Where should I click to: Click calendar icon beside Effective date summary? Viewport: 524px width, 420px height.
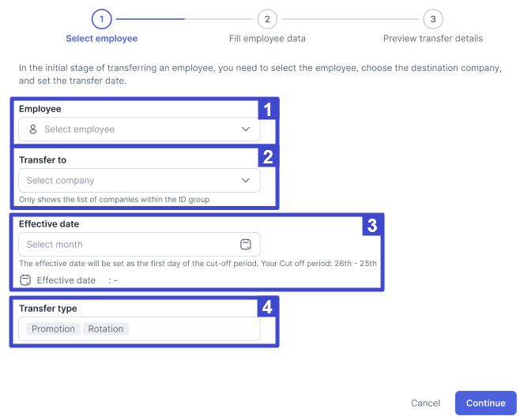coord(25,279)
